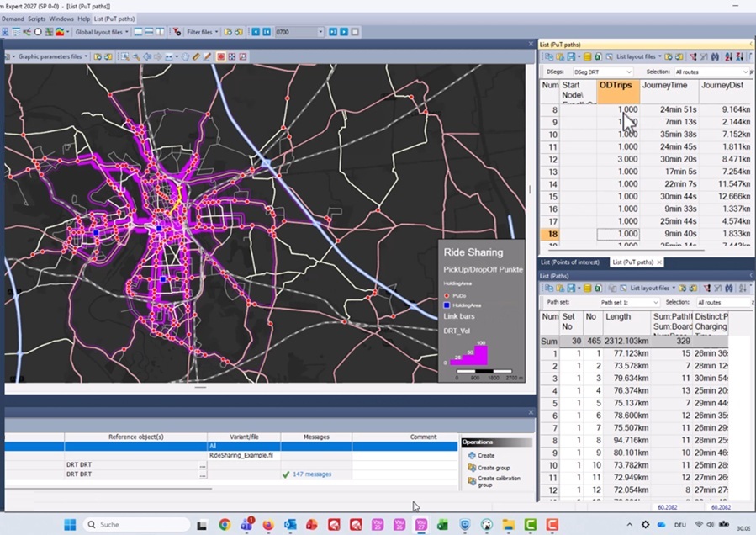Image resolution: width=756 pixels, height=535 pixels.
Task: Open Google Chrome from the taskbar
Action: tap(225, 524)
